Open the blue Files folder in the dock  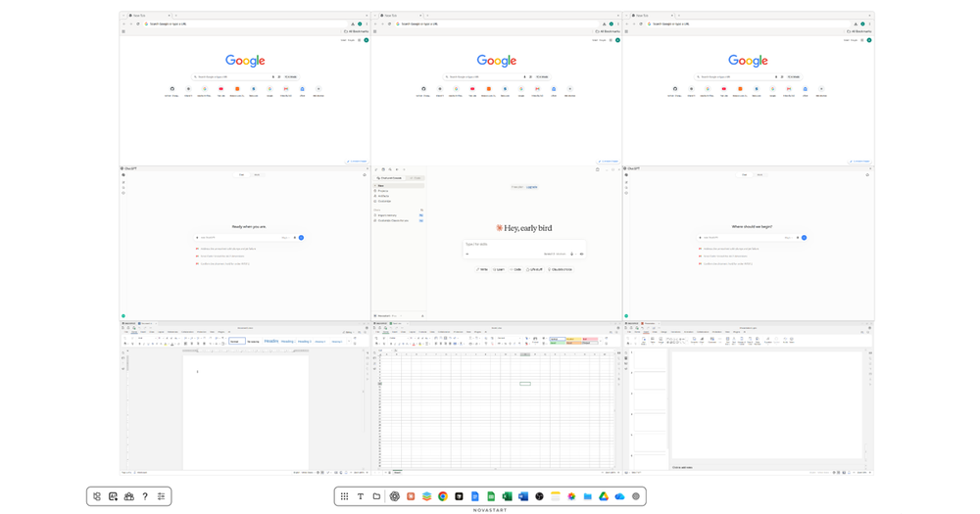pyautogui.click(x=587, y=496)
